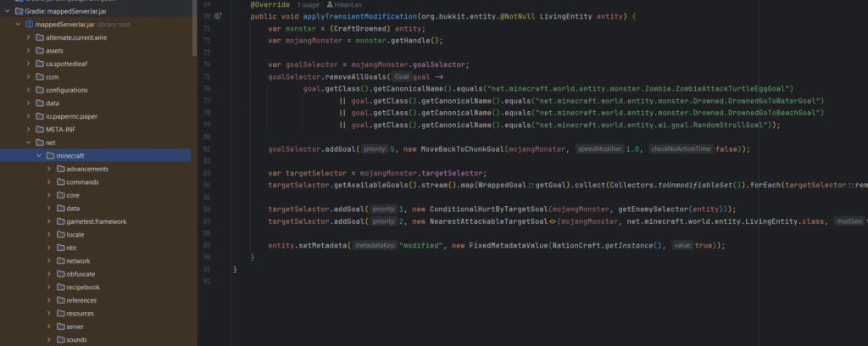The width and height of the screenshot is (868, 346).
Task: Collapse the net folder chevron
Action: (x=28, y=142)
